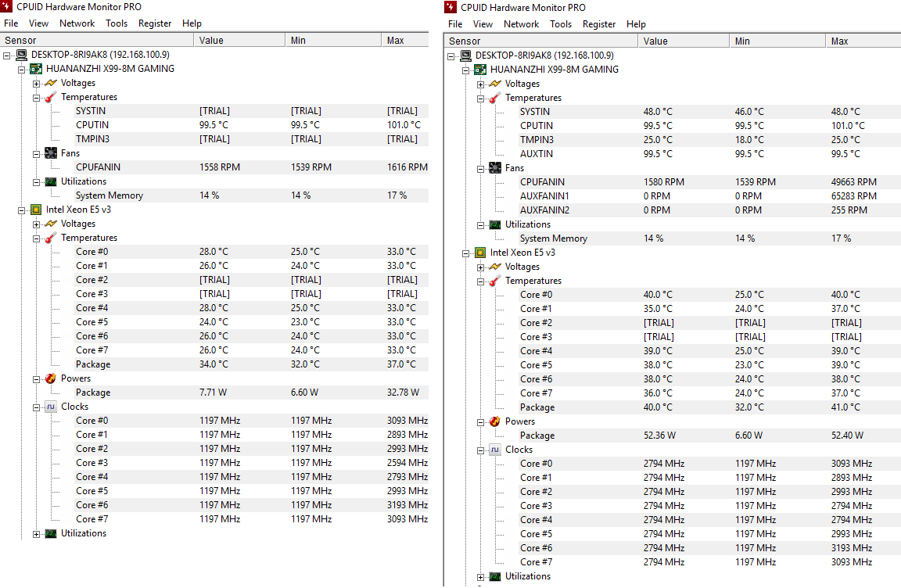The image size is (901, 588).
Task: Select CPUFANIN row in left window
Action: point(250,167)
